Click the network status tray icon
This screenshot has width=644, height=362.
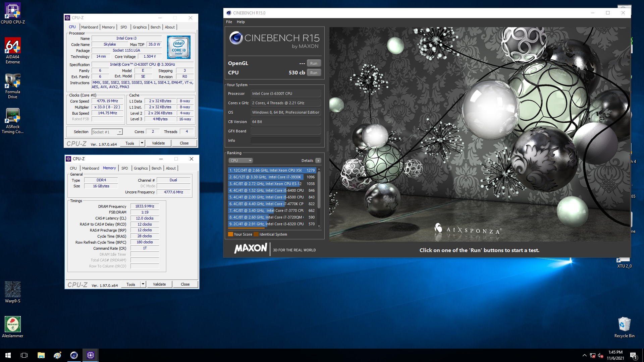click(593, 355)
